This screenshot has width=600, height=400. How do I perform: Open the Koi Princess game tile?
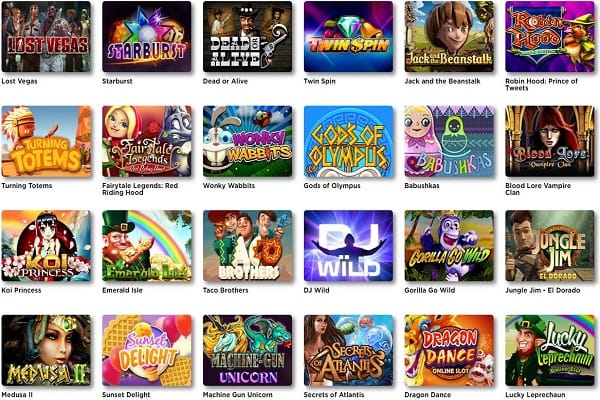tap(46, 246)
